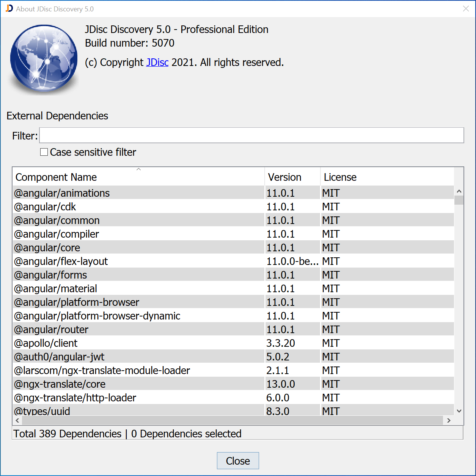476x476 pixels.
Task: Reverse sorting on Component Name header
Action: (x=55, y=177)
